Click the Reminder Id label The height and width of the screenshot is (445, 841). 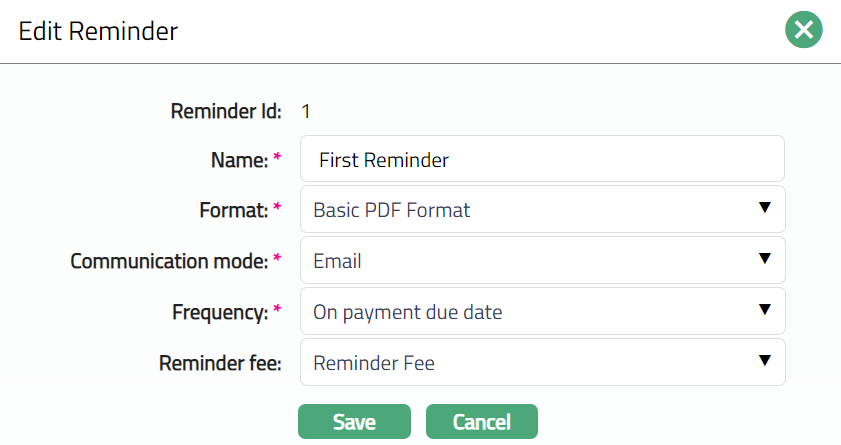pos(226,111)
